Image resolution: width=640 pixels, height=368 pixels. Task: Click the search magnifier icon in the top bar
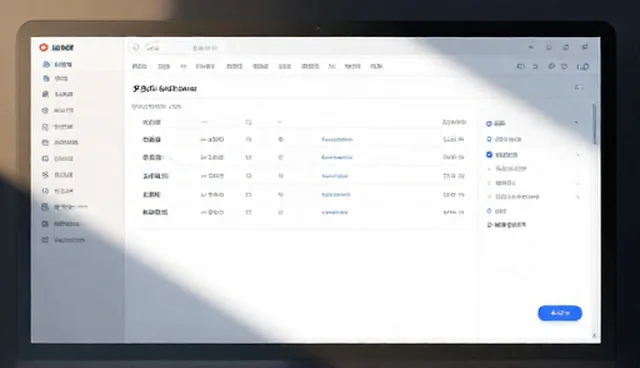(x=136, y=48)
